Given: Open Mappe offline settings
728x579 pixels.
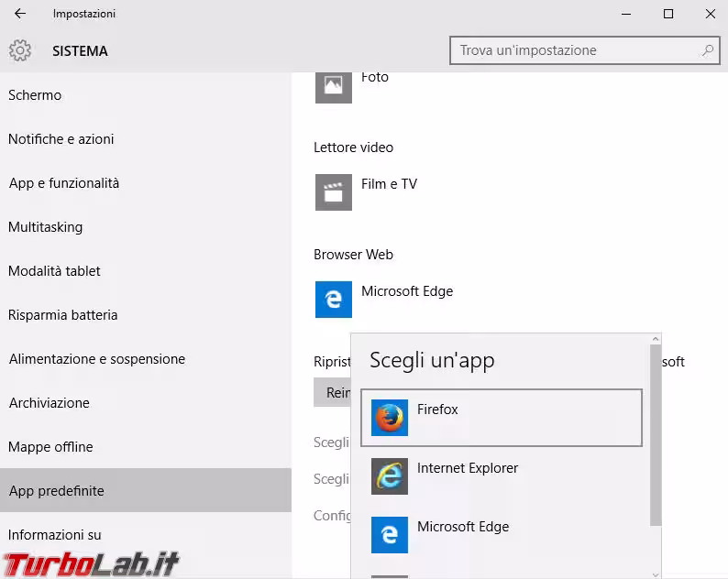Looking at the screenshot, I should [145, 447].
